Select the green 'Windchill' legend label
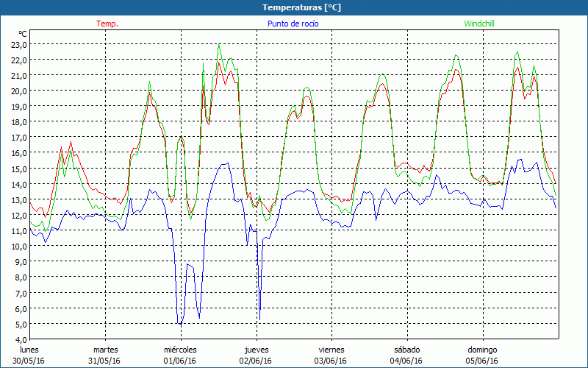 tap(478, 24)
